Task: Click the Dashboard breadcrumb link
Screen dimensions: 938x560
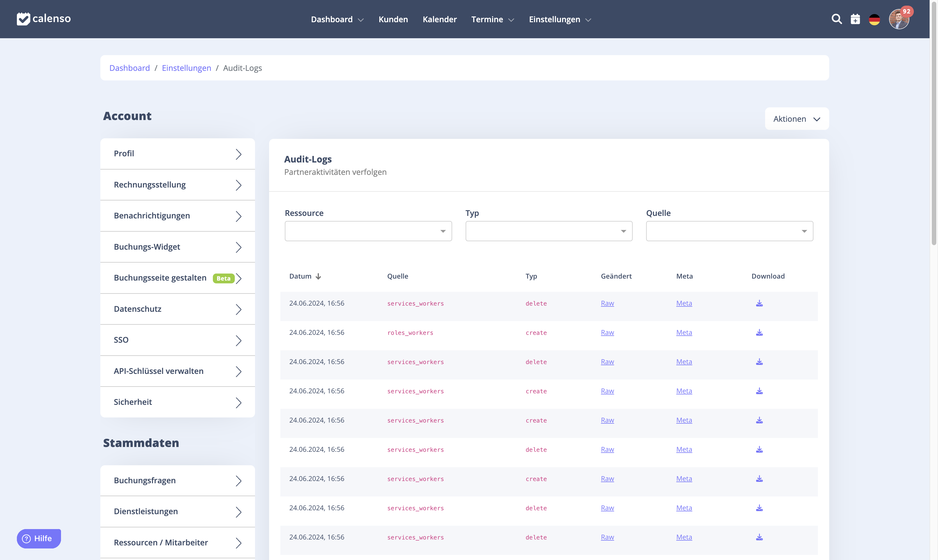Action: (129, 68)
